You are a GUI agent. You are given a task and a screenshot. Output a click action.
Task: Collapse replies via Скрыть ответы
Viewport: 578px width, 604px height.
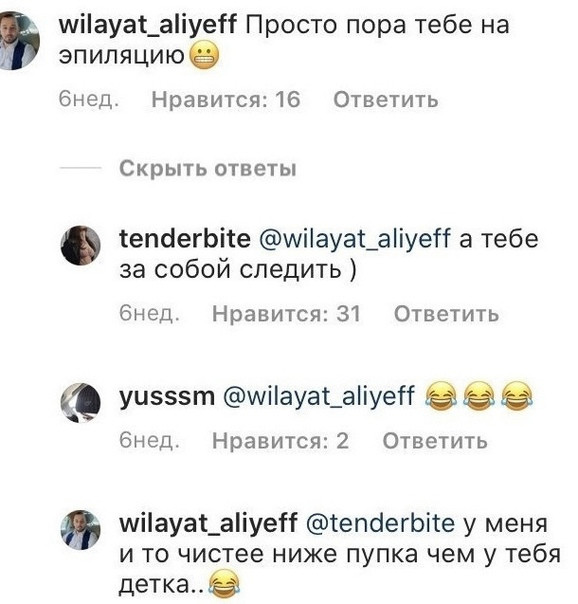[208, 169]
